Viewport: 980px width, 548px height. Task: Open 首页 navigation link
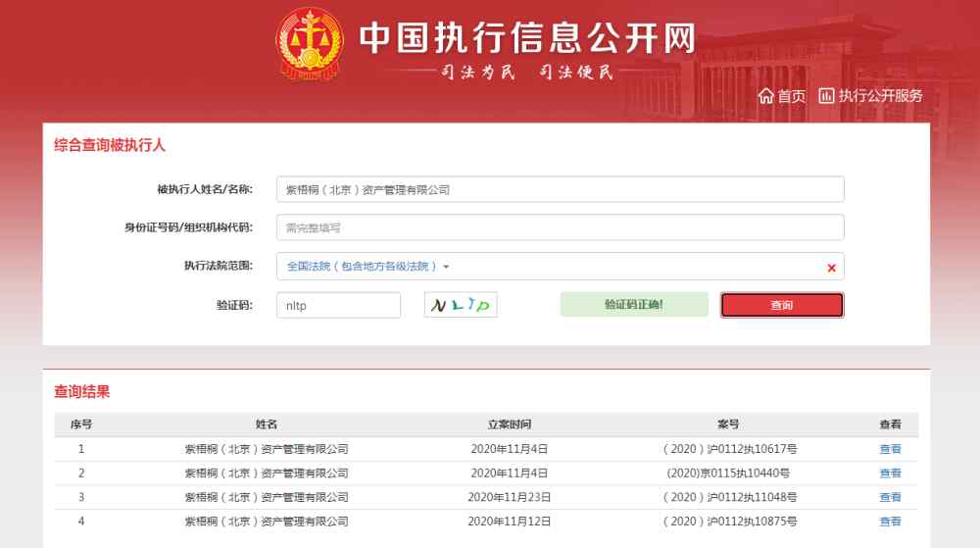point(791,96)
